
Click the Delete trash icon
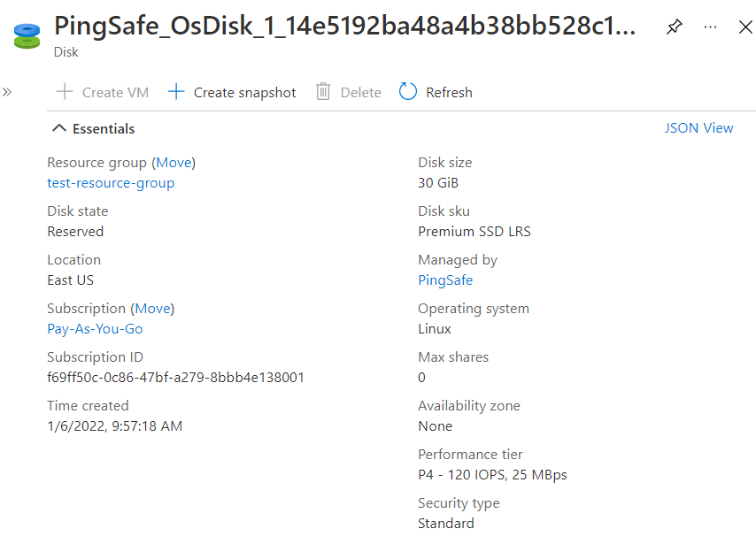[x=323, y=92]
